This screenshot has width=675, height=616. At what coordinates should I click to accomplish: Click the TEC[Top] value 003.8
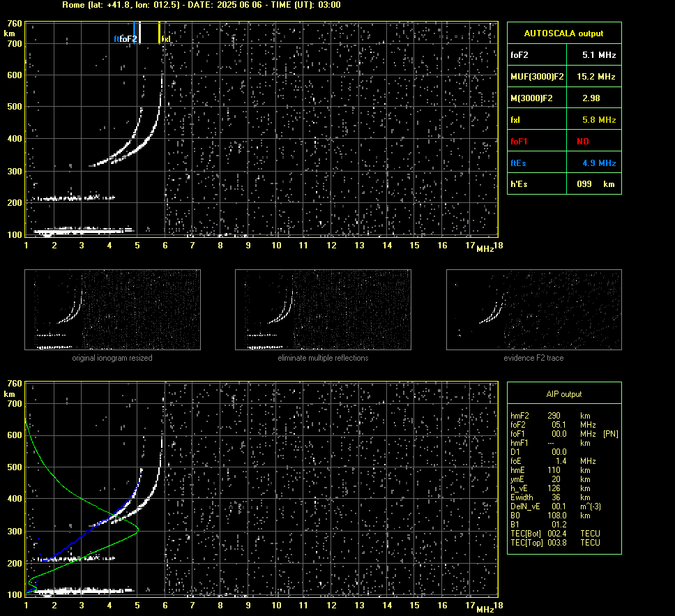tap(557, 542)
